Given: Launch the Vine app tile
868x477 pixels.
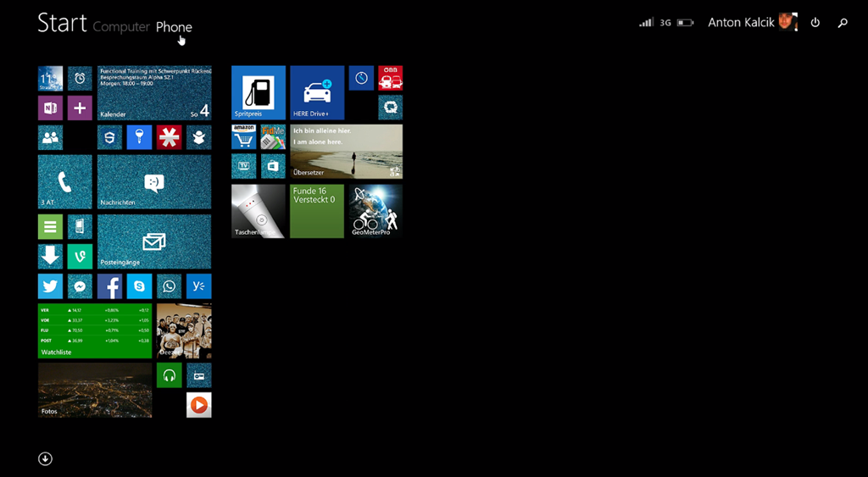Looking at the screenshot, I should (x=80, y=256).
